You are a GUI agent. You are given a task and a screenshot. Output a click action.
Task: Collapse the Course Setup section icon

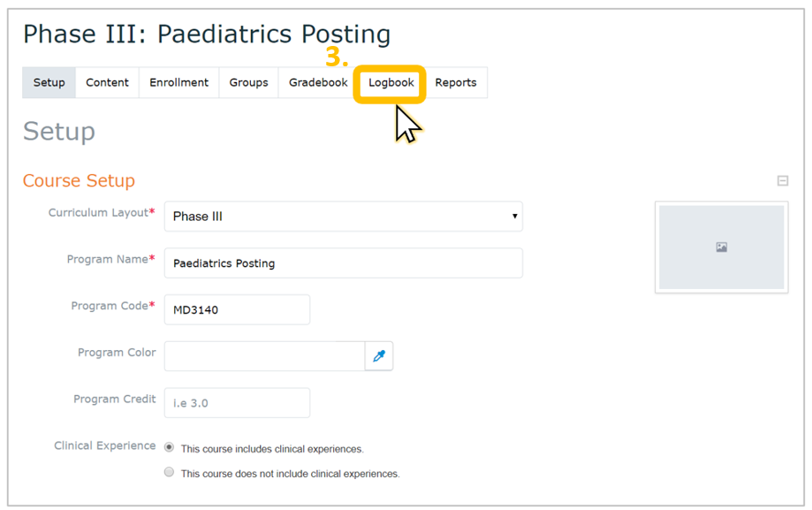point(783,181)
